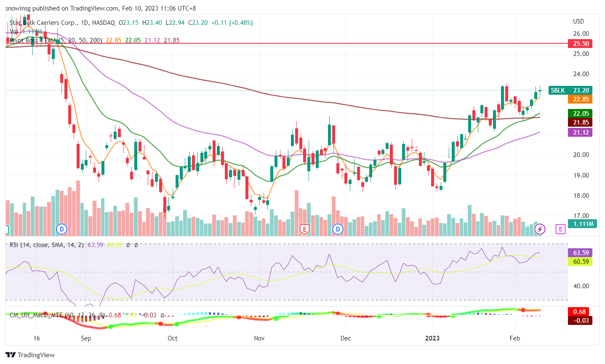Image resolution: width=605 pixels, height=364 pixels.
Task: Click the low price L22.94 value
Action: pyautogui.click(x=175, y=23)
